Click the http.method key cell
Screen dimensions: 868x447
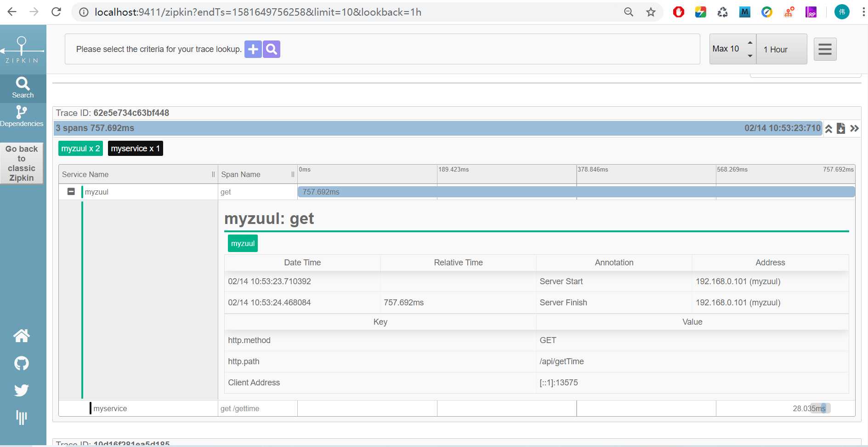coord(380,340)
